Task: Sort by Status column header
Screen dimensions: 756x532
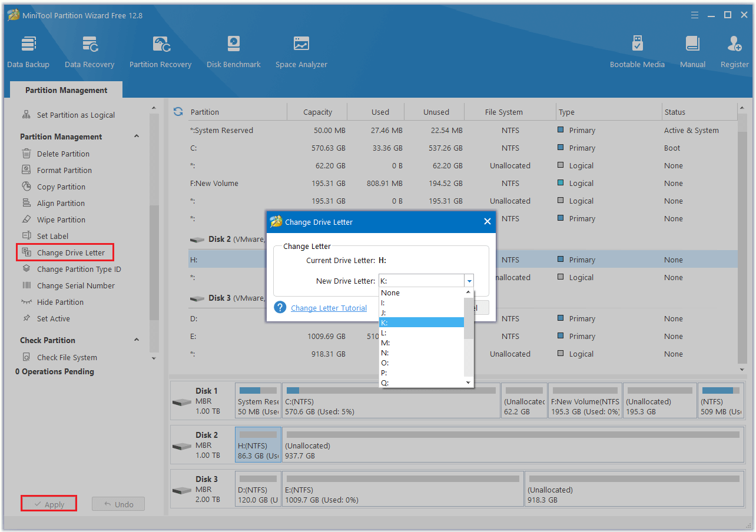Action: tap(699, 112)
